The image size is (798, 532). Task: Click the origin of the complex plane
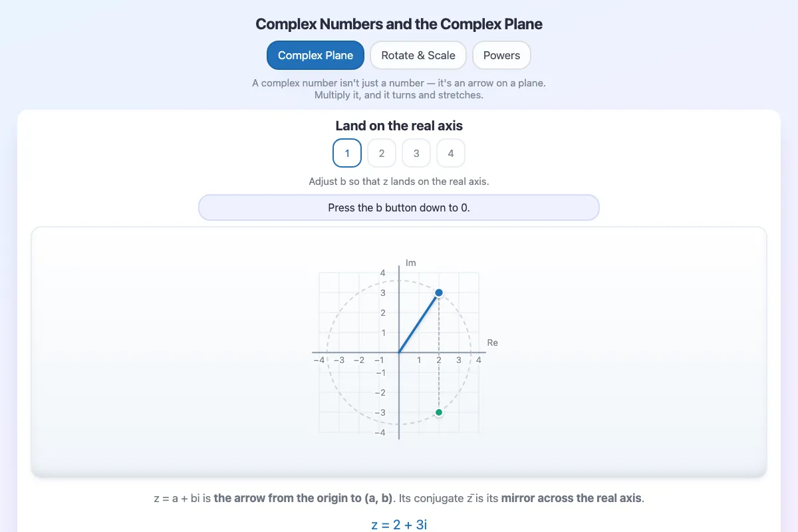399,352
